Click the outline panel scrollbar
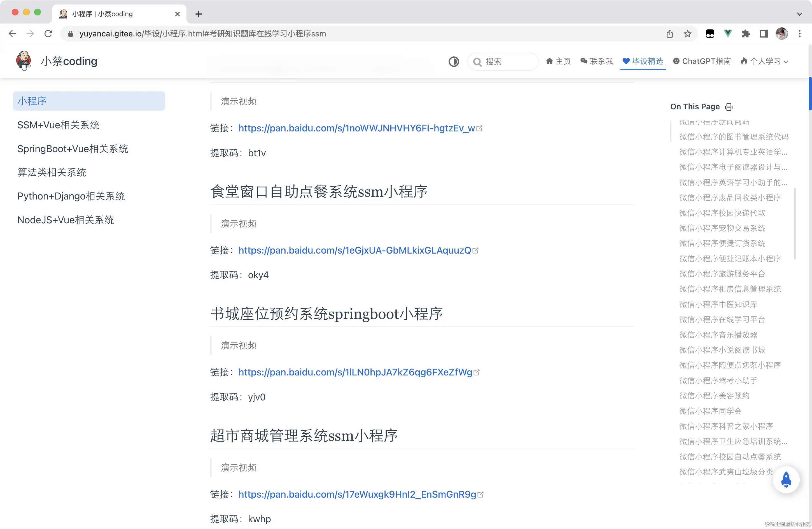 (x=795, y=224)
